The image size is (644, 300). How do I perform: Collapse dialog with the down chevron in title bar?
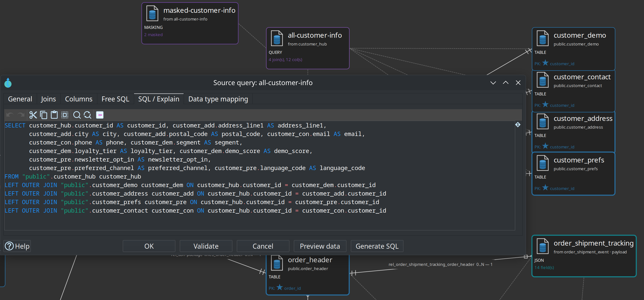point(493,83)
